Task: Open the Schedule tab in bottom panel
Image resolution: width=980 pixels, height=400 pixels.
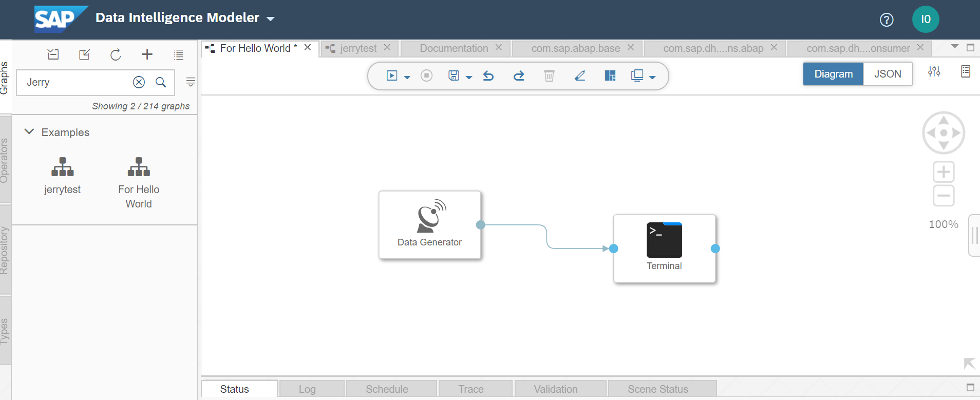Action: tap(392, 389)
